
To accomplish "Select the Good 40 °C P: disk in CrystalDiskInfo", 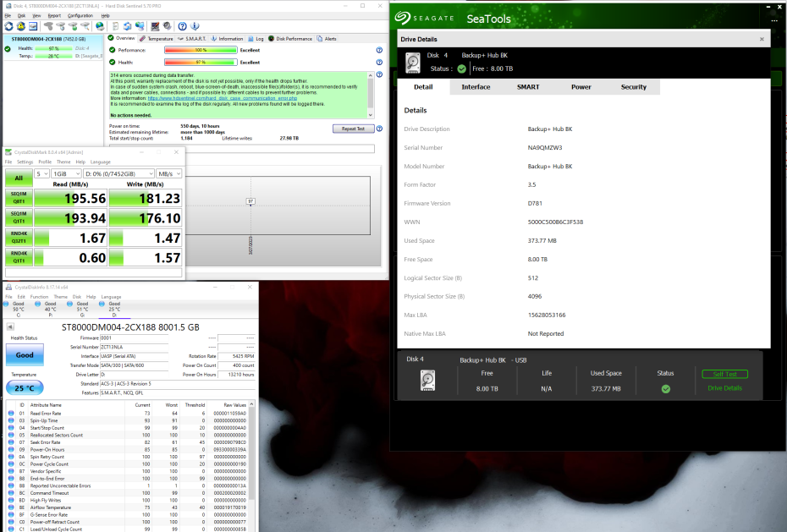I will 48,309.
